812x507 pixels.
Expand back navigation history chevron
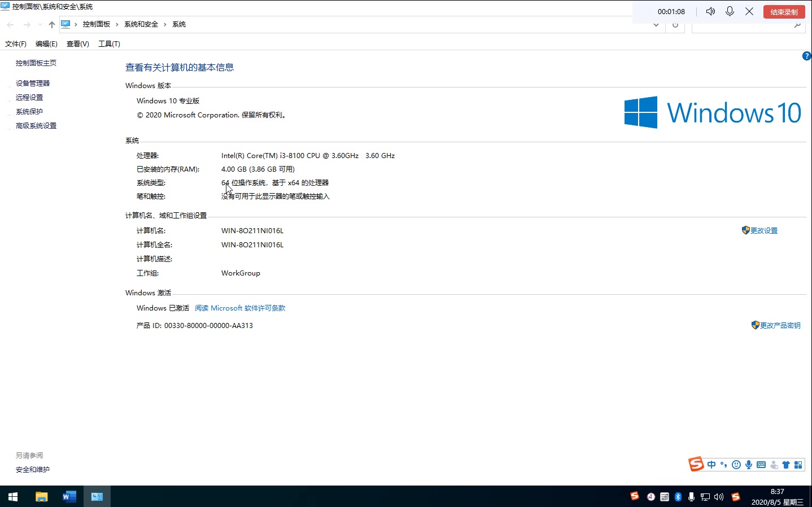[x=38, y=24]
